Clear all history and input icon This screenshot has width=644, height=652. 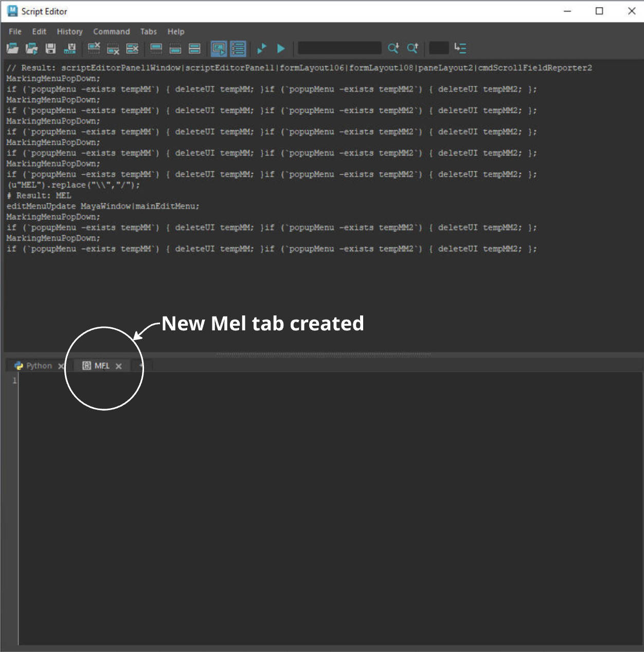coord(132,48)
